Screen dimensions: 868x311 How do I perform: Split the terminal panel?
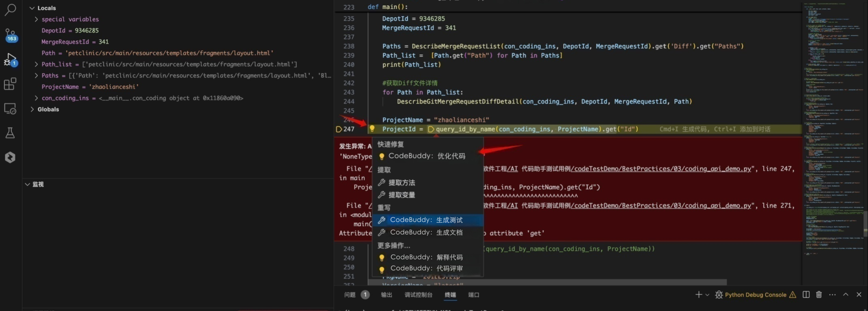click(x=806, y=295)
